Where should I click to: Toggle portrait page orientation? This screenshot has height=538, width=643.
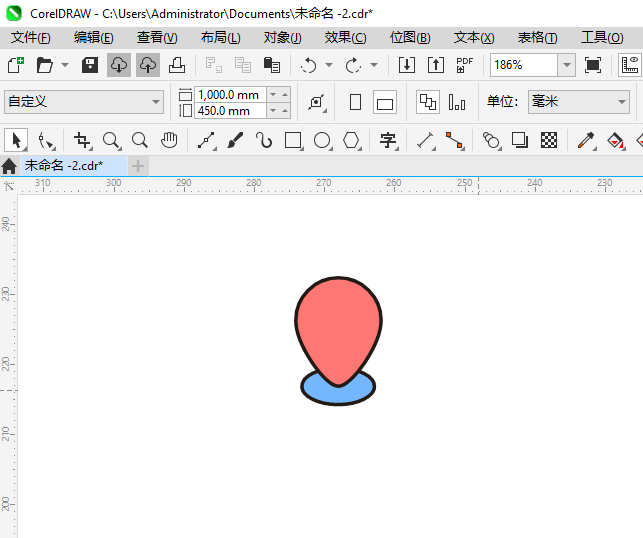355,102
